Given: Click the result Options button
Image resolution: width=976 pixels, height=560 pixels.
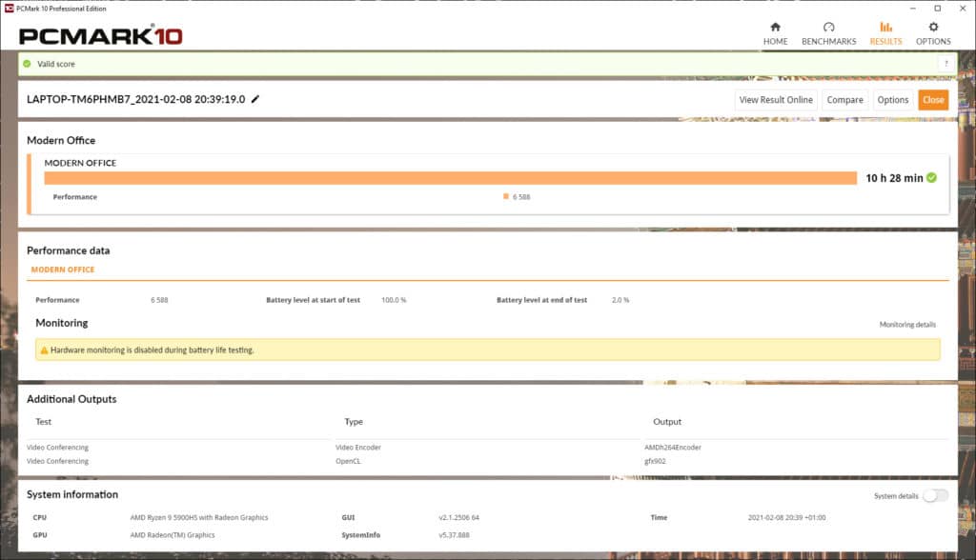Looking at the screenshot, I should [892, 100].
